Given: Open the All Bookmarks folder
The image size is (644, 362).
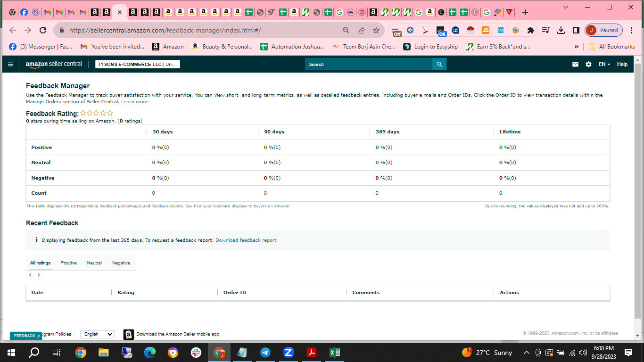Looking at the screenshot, I should point(611,47).
